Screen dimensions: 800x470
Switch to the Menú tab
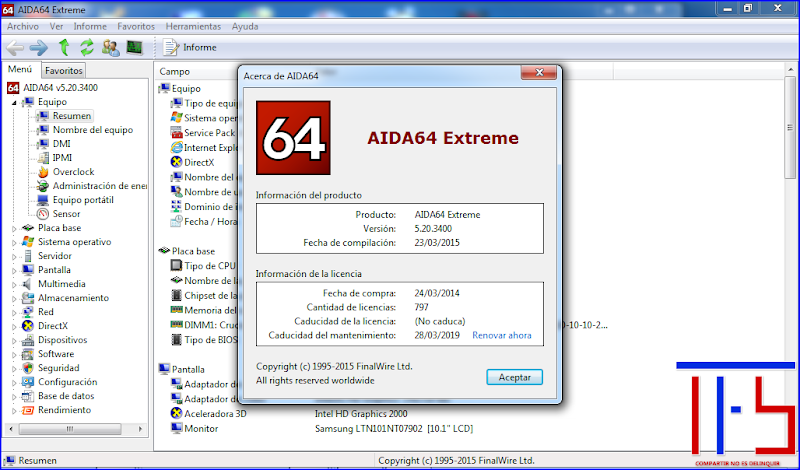(20, 69)
